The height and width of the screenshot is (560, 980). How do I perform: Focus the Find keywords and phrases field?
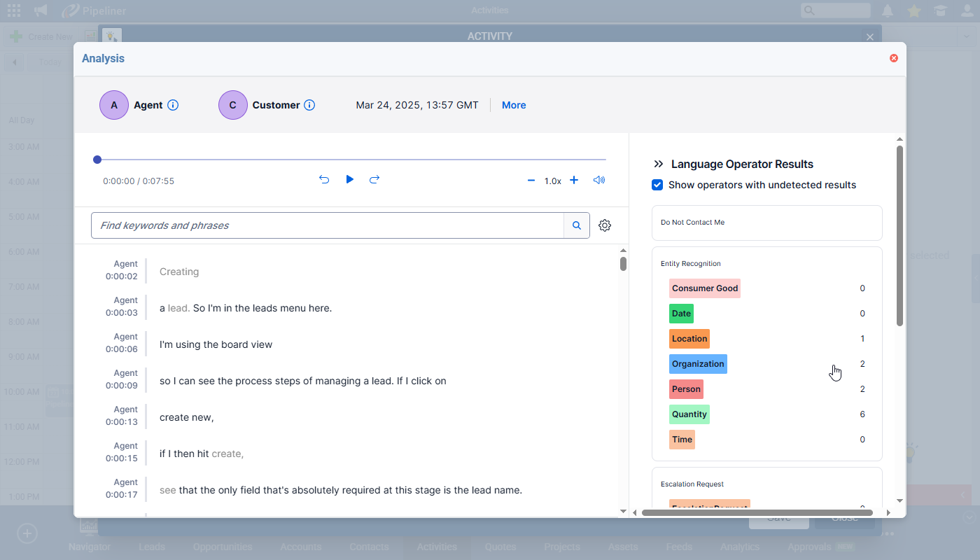click(x=327, y=225)
